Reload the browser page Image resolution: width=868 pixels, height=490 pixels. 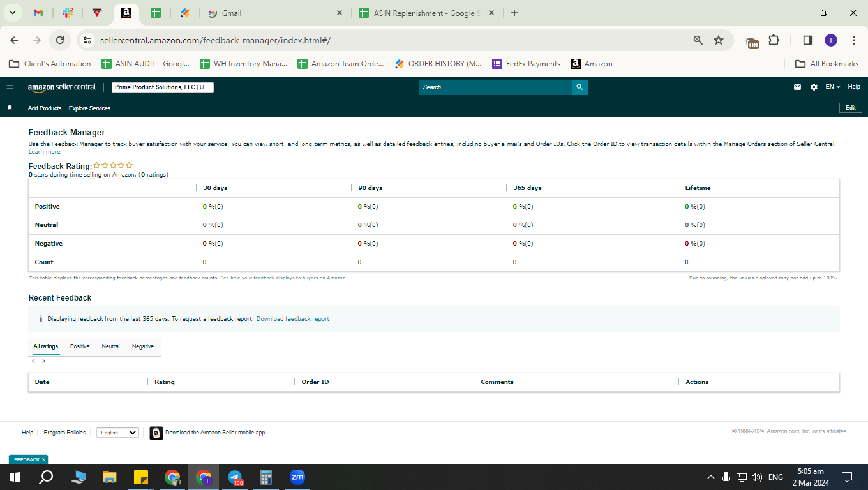coord(60,40)
